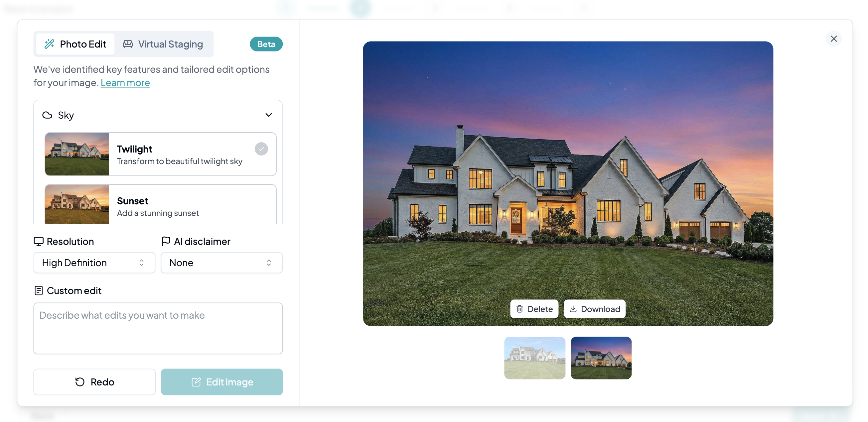Click the monitor icon next to Resolution
Viewport: 868px width, 422px height.
click(39, 241)
